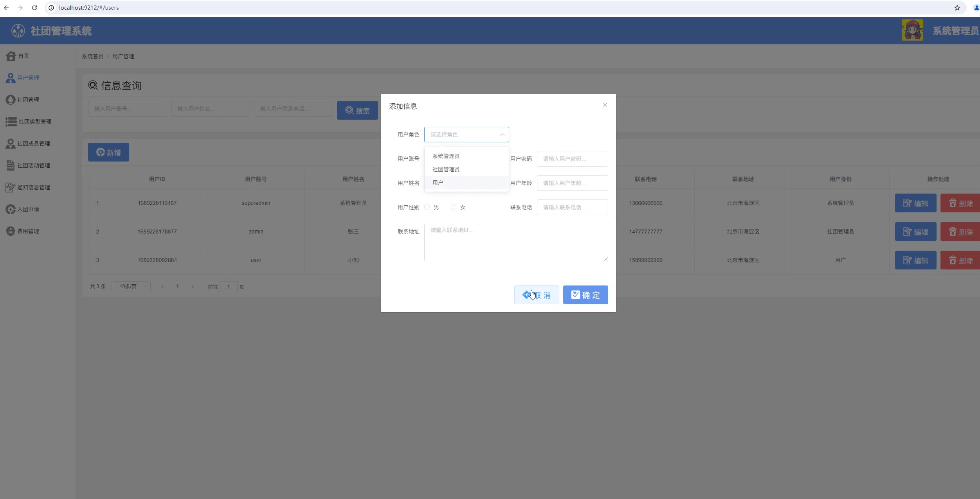Open 社团活动管理 sidebar icon
This screenshot has height=499, width=980.
point(11,166)
